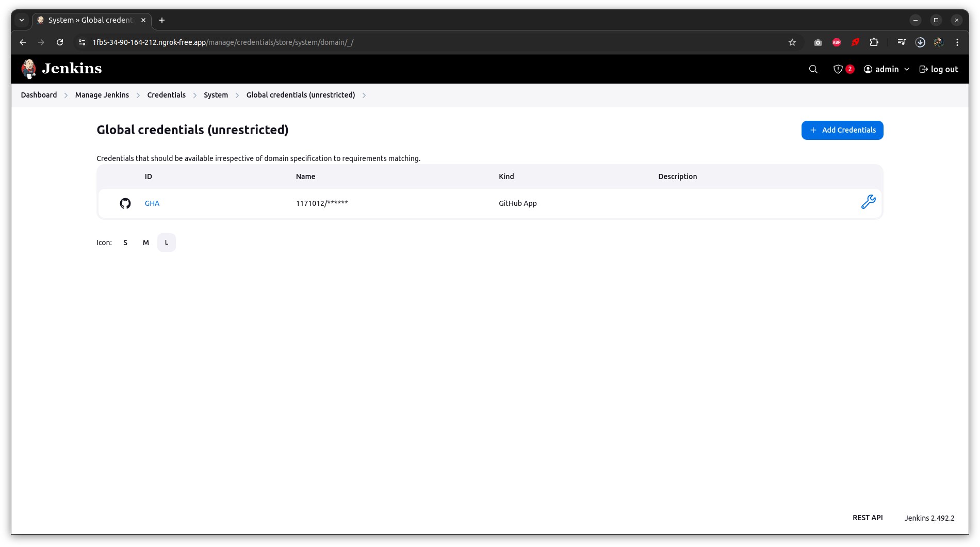Go to Dashboard breadcrumb
Viewport: 980px width, 547px height.
(x=39, y=95)
